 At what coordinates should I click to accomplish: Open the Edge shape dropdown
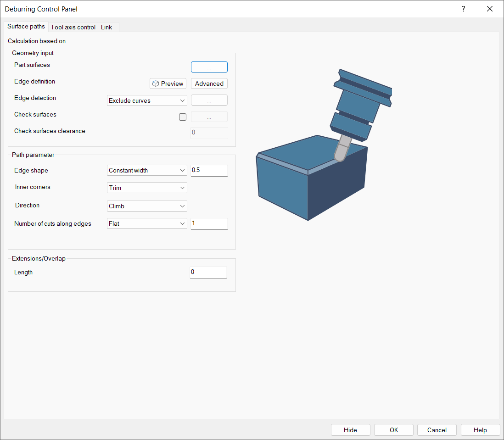coord(147,170)
